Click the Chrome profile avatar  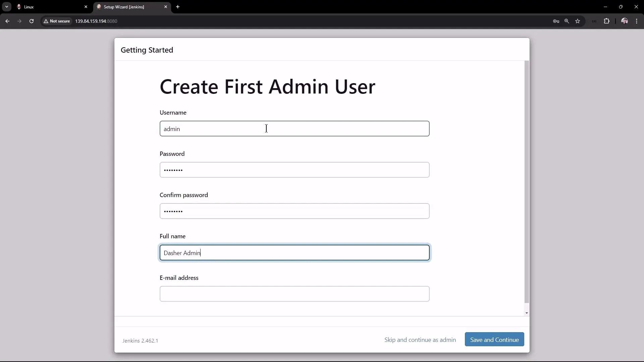[625, 21]
